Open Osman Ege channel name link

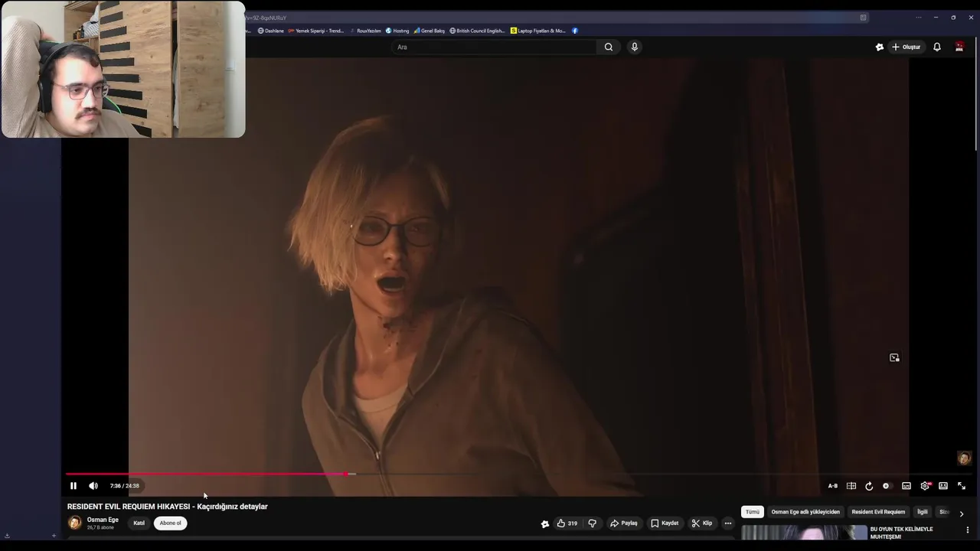(x=103, y=520)
